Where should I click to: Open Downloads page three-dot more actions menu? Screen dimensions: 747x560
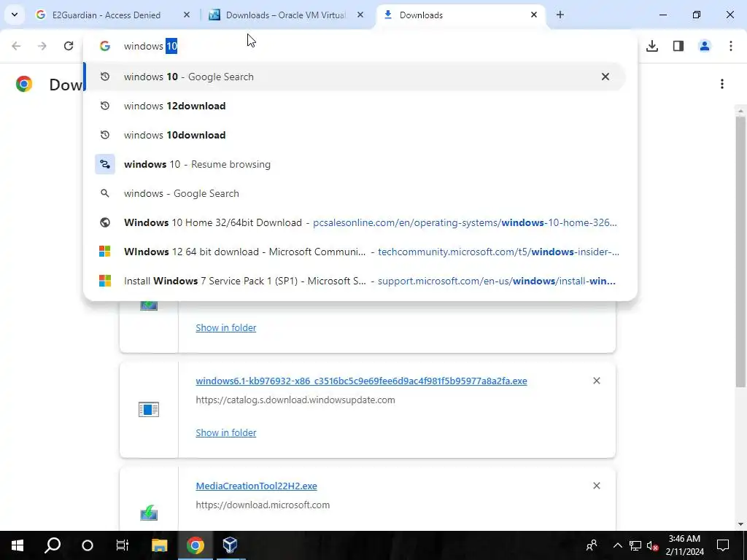point(722,84)
